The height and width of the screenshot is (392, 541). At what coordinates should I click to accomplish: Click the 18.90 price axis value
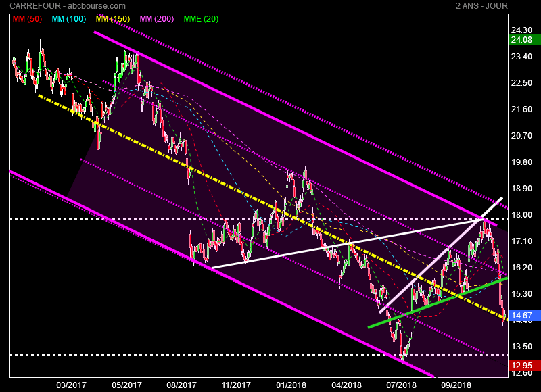tap(521, 189)
